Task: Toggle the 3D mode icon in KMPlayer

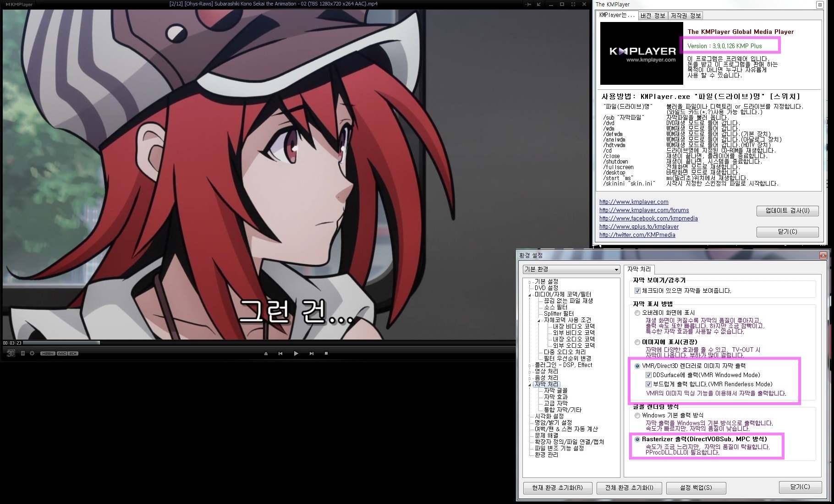Action: click(11, 353)
